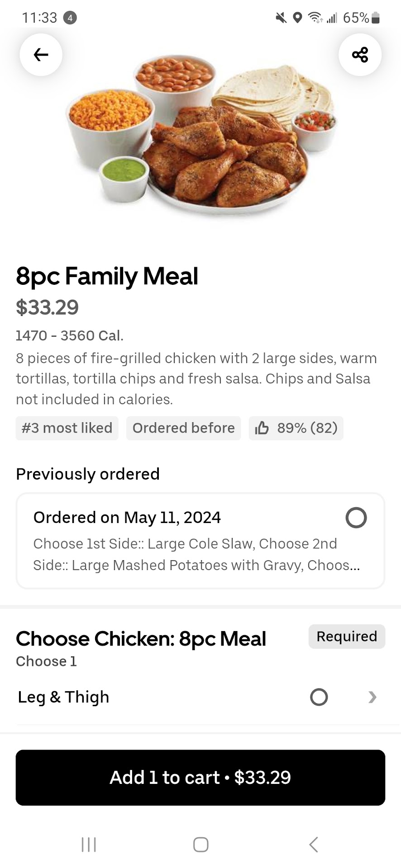
Task: Add 1 to cart for $33.29
Action: (x=200, y=777)
